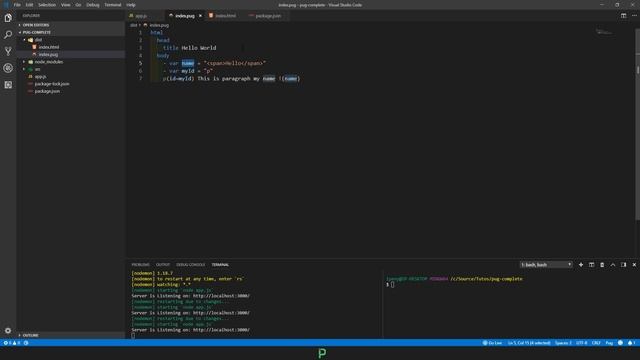Open the Explorer view in the activity bar
640x360 pixels.
coord(8,18)
